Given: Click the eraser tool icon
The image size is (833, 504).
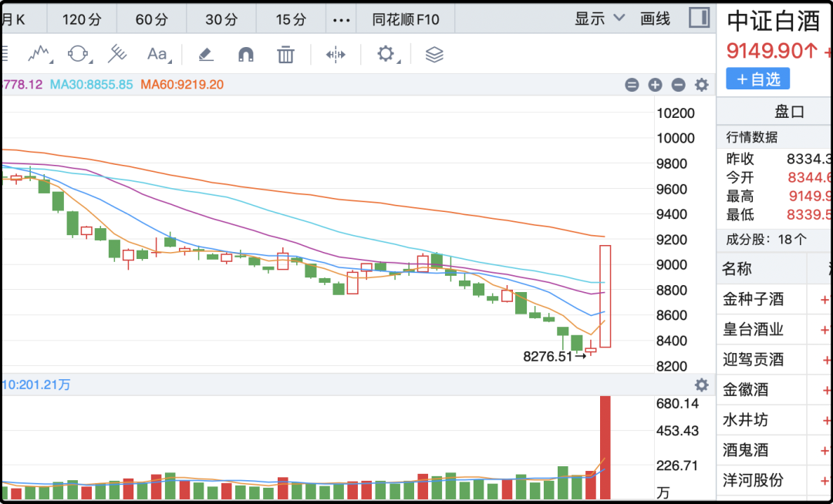Looking at the screenshot, I should tap(205, 54).
